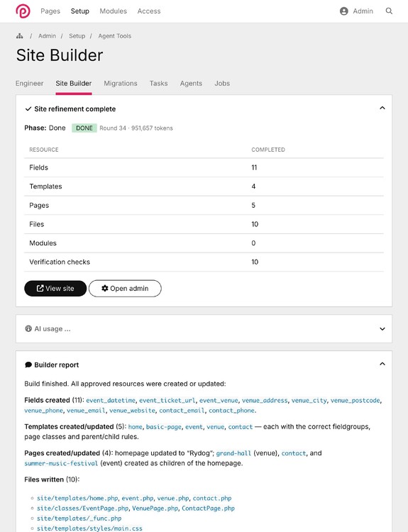Select the Jobs tab
Viewport: 408px width, 532px height.
point(222,84)
